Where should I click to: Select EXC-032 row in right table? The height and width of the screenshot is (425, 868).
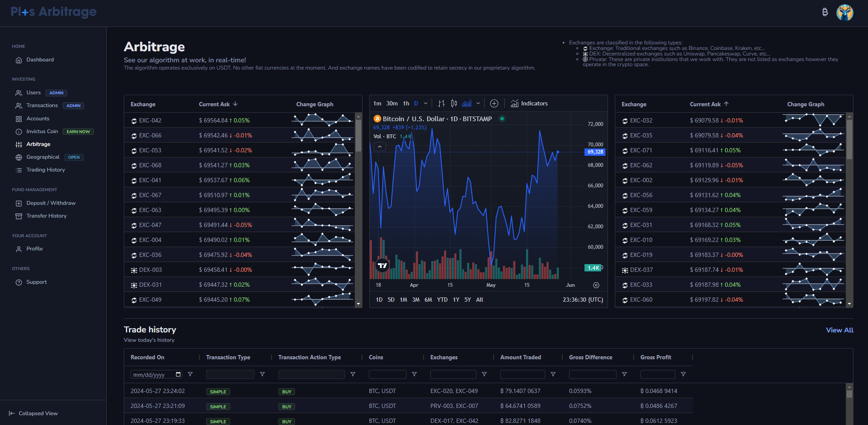(731, 120)
